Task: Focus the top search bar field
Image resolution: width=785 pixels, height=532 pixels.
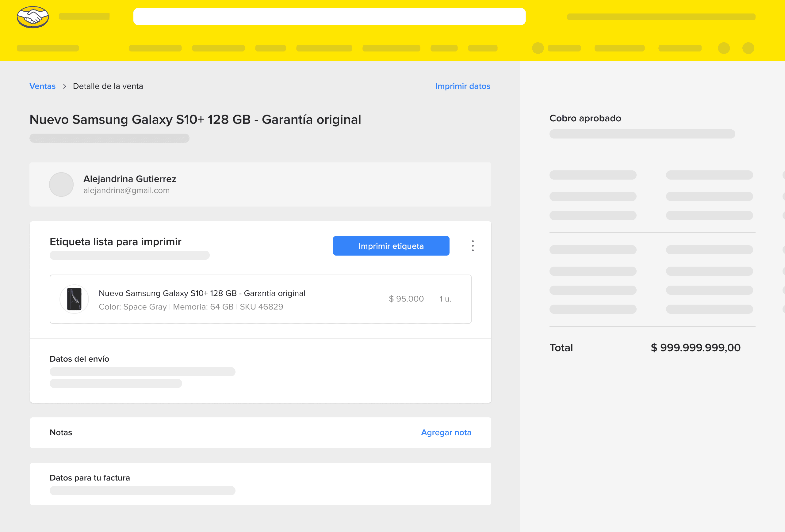Action: click(x=329, y=17)
